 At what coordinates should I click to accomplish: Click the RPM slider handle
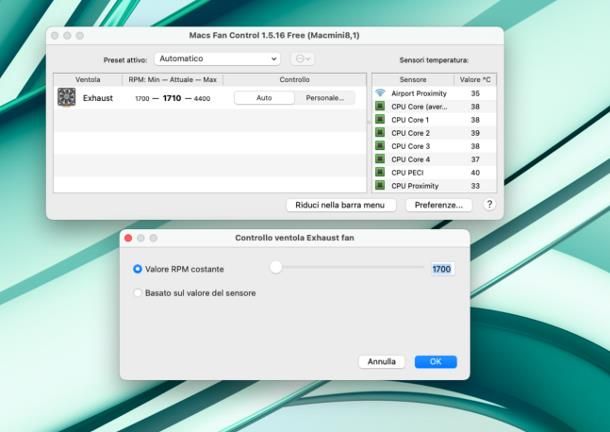(x=276, y=267)
